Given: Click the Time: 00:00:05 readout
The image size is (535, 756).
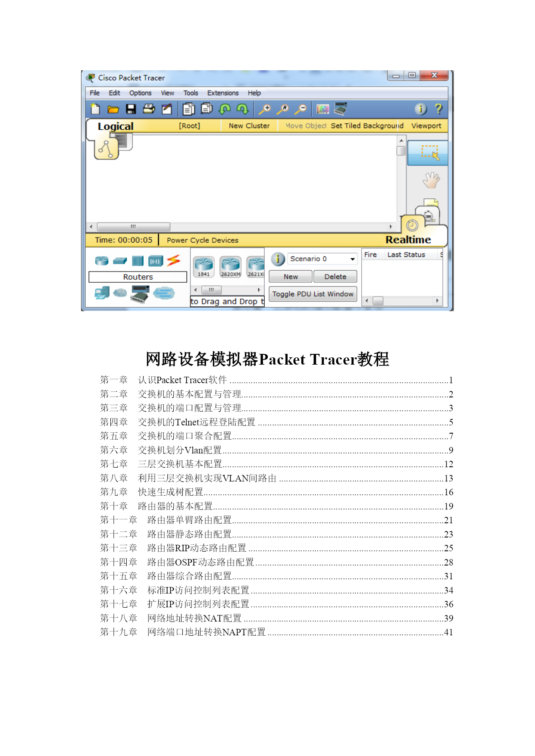Looking at the screenshot, I should [124, 240].
